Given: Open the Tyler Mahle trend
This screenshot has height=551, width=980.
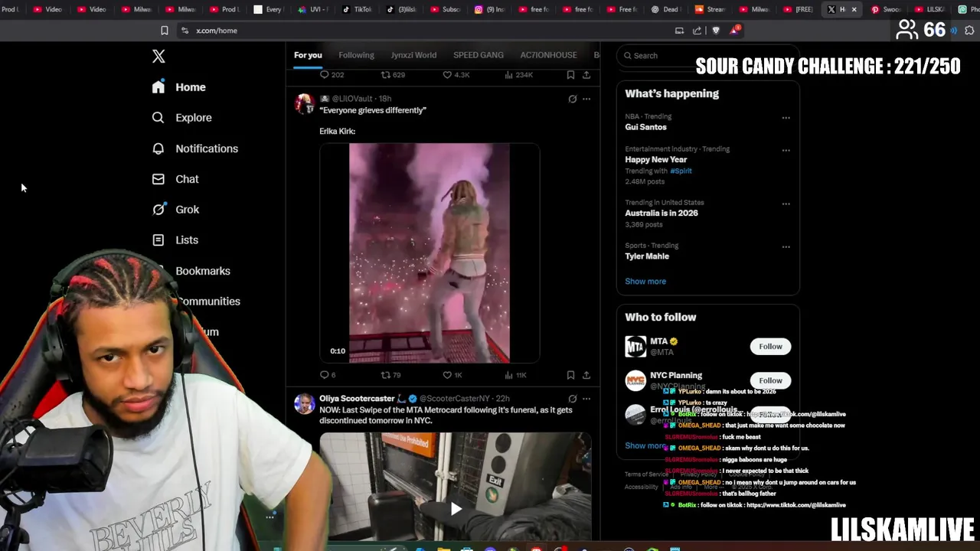Looking at the screenshot, I should 647,256.
